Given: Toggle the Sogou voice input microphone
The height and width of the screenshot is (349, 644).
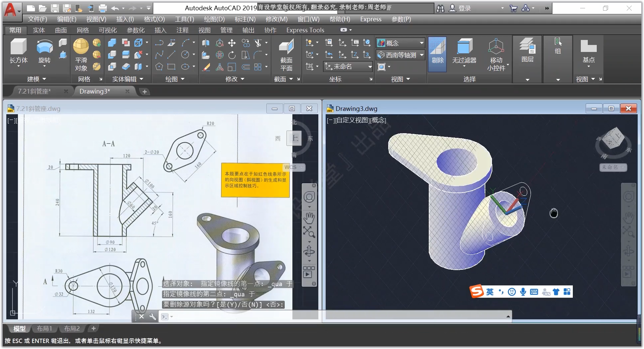Looking at the screenshot, I should 523,292.
